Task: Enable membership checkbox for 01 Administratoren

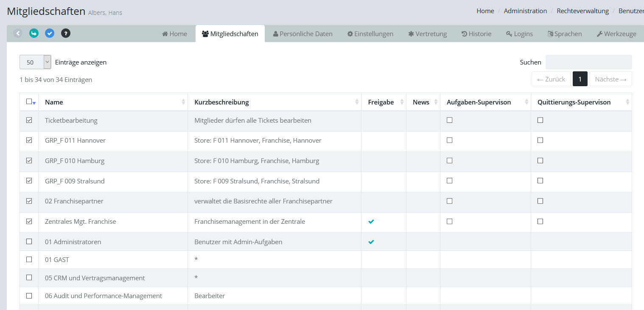Action: click(29, 242)
